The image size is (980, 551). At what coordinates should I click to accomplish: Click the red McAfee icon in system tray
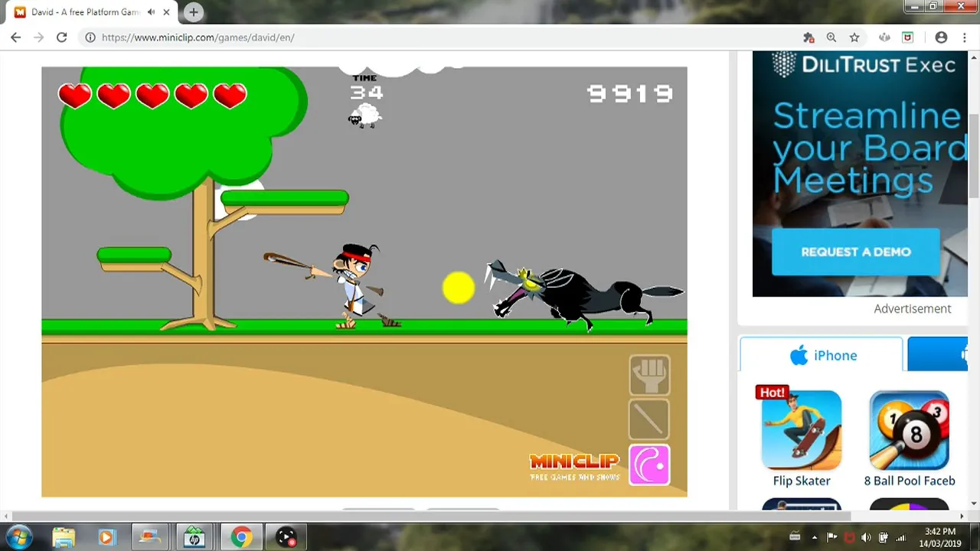(x=849, y=537)
